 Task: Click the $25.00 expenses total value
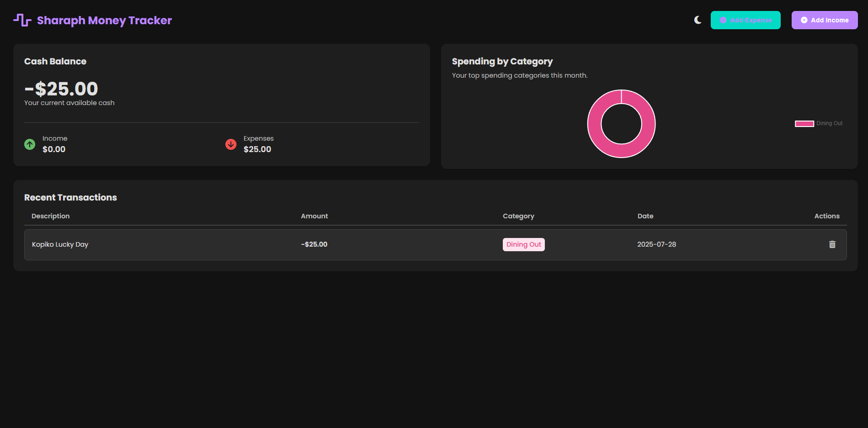click(257, 149)
